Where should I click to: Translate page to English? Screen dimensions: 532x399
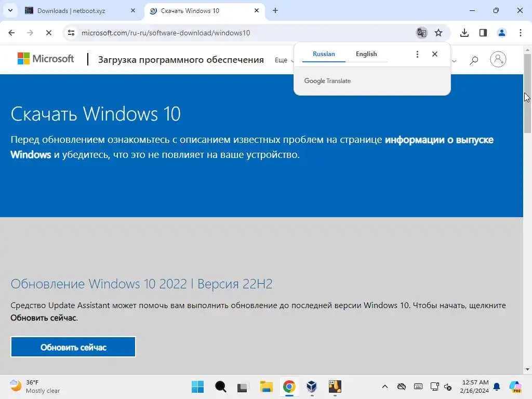(x=366, y=54)
